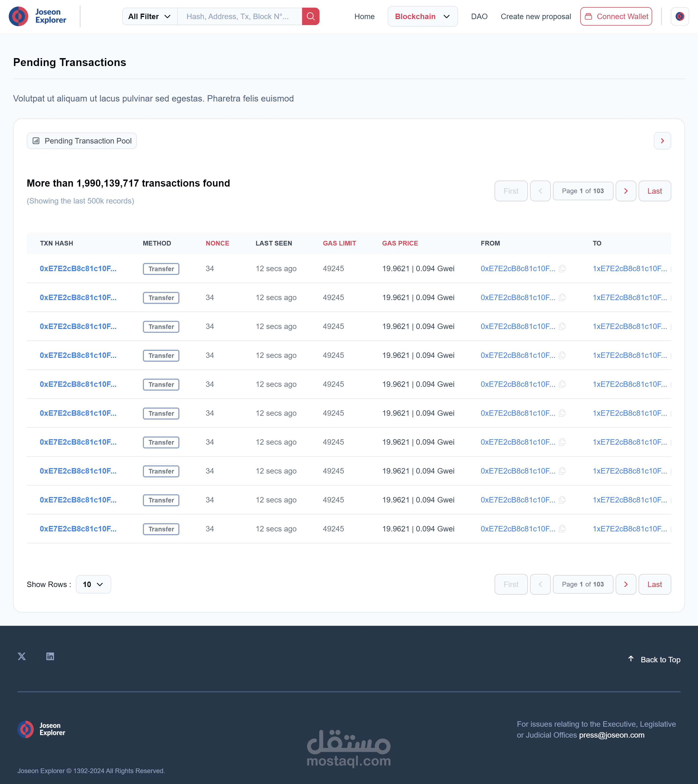Go to the Home menu item

click(x=364, y=16)
